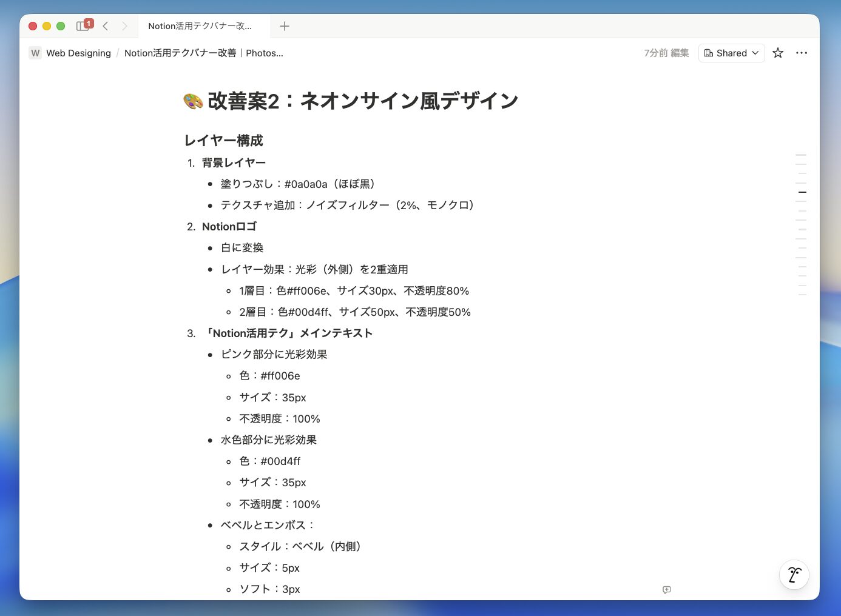
Task: Star this page as favorite
Action: pyautogui.click(x=778, y=53)
